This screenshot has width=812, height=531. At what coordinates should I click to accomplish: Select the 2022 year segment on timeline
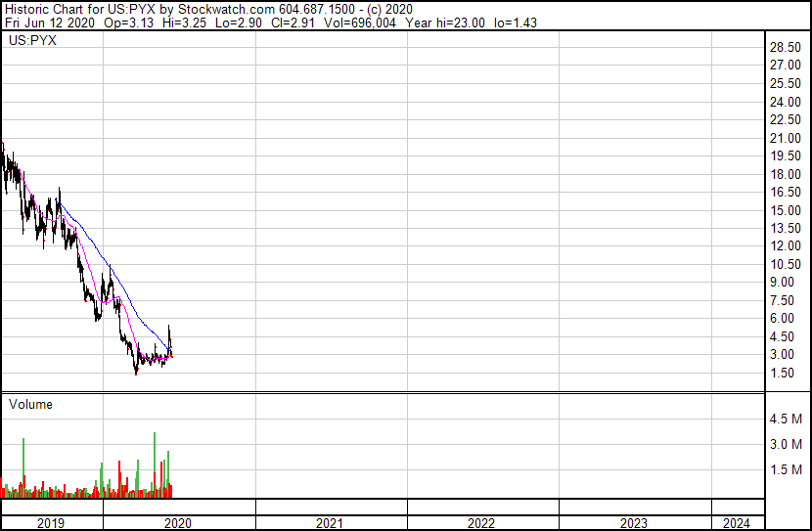tap(482, 523)
